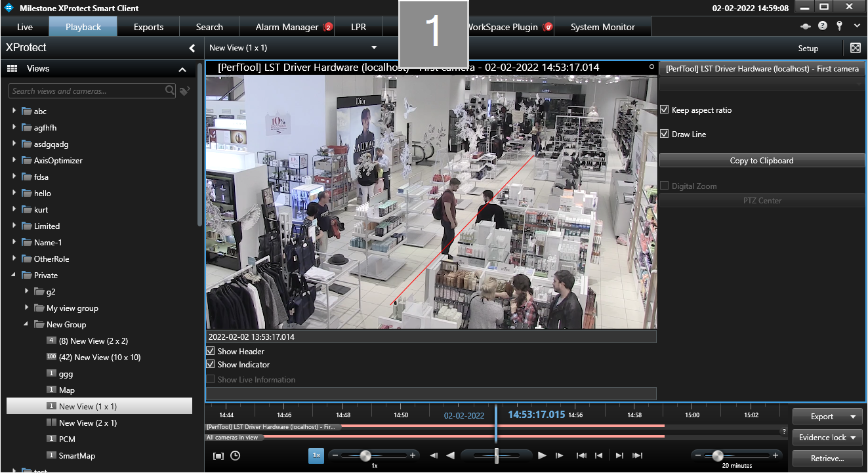Click the PTZ Center button
The height and width of the screenshot is (473, 868).
tap(762, 201)
